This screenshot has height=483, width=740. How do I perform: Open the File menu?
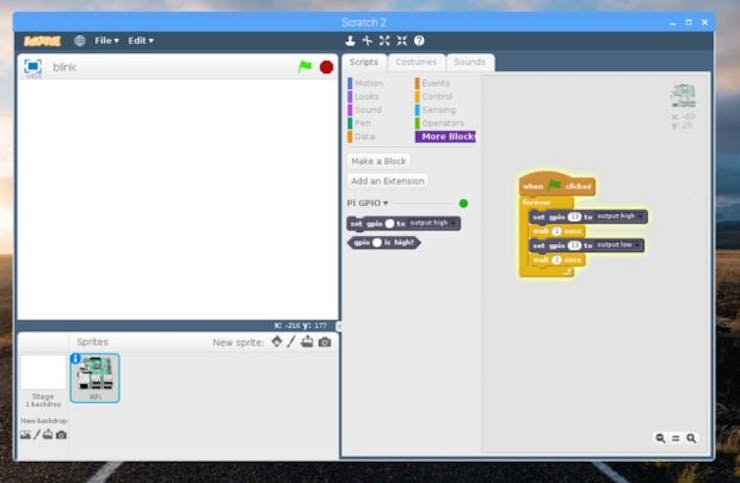click(107, 41)
